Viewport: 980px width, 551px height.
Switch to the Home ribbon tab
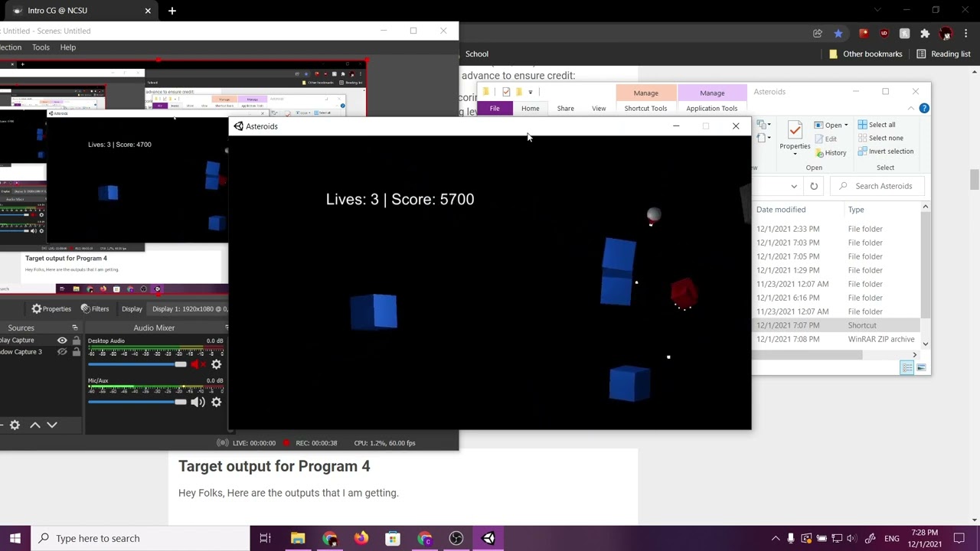tap(530, 109)
